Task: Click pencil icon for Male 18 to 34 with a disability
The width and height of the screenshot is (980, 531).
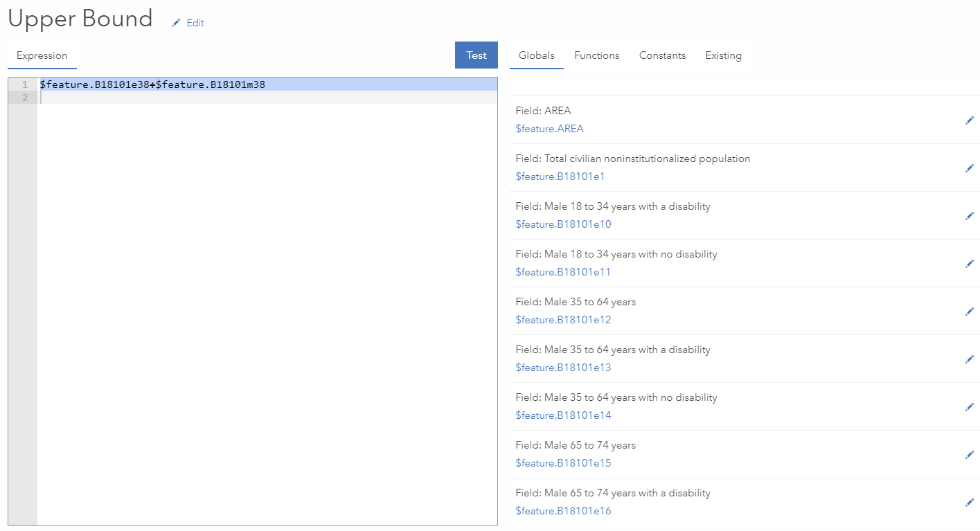Action: (970, 216)
